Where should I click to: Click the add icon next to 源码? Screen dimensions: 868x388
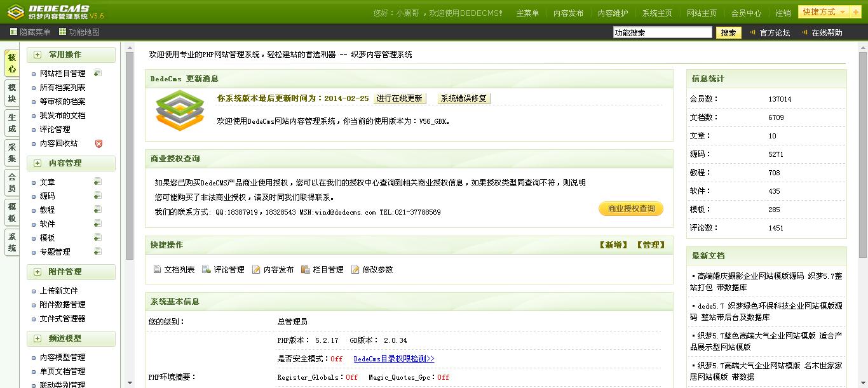pyautogui.click(x=98, y=196)
